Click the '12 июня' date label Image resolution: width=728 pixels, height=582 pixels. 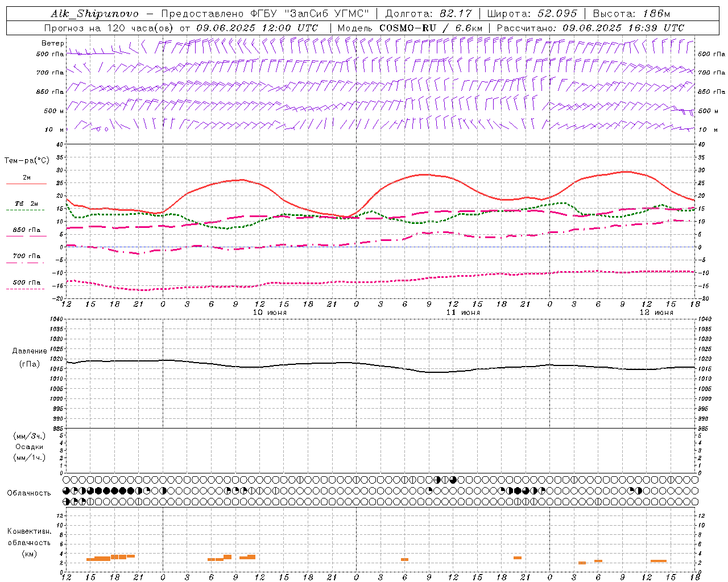click(x=656, y=313)
